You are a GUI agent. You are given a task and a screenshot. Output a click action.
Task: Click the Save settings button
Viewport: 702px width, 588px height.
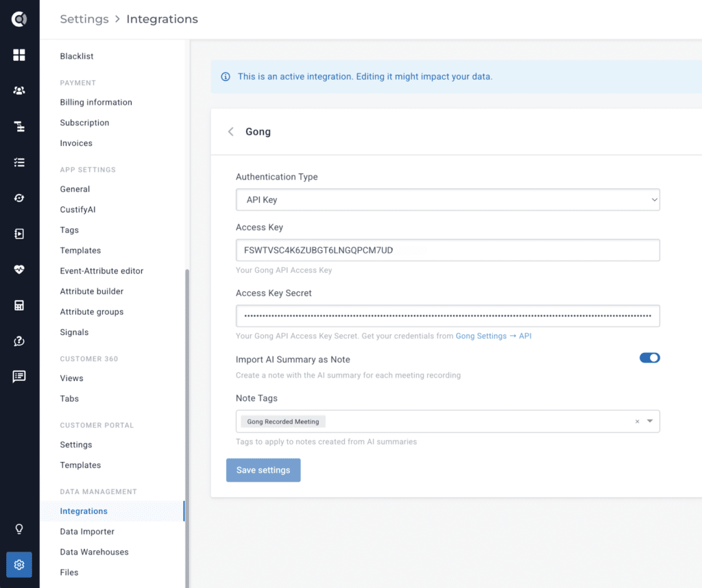point(263,470)
